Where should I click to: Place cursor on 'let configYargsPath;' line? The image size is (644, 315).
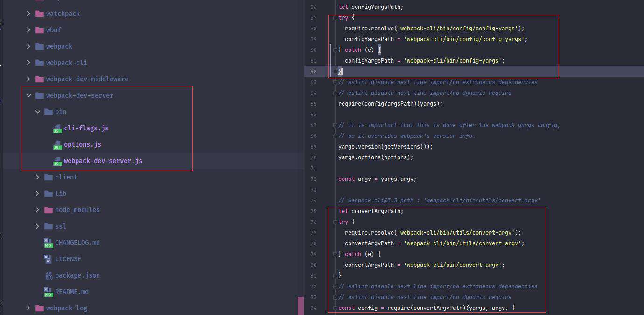point(371,7)
